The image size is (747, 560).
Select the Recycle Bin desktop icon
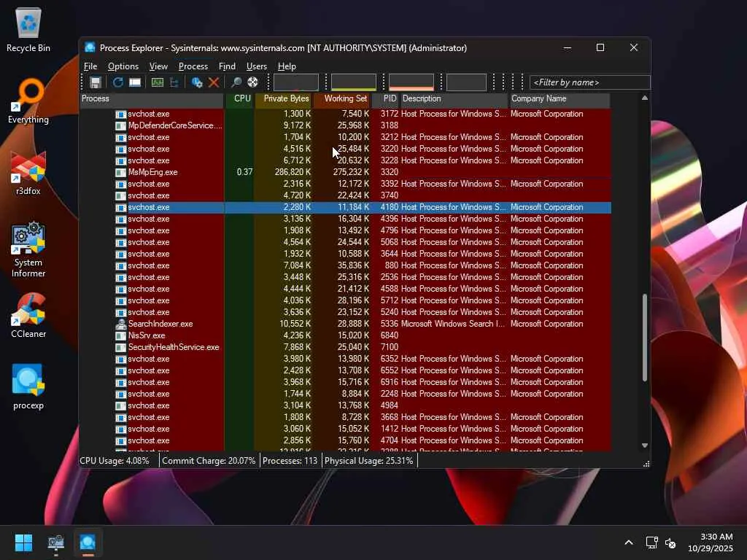(x=28, y=29)
